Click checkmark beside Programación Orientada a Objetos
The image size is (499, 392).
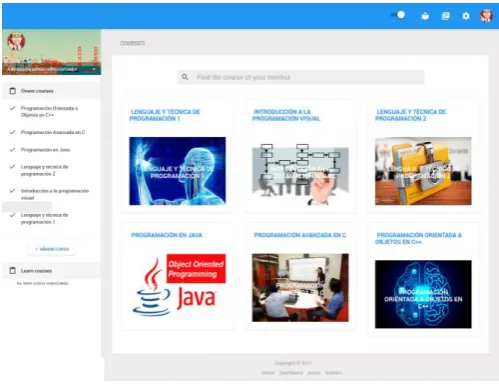click(12, 108)
